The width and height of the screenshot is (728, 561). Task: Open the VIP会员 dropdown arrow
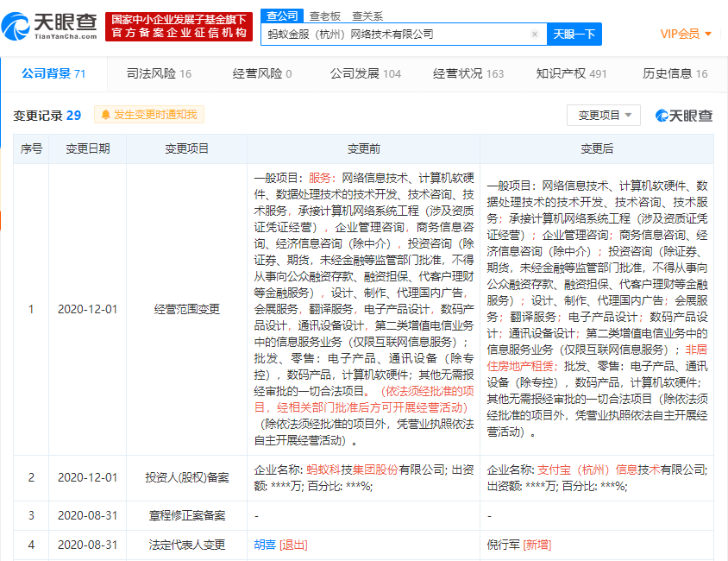pyautogui.click(x=708, y=34)
